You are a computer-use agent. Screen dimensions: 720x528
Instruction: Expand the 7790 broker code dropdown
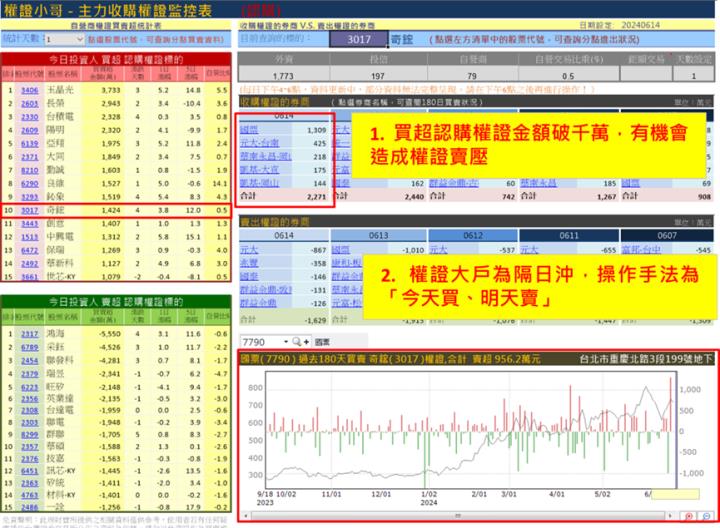(x=286, y=342)
